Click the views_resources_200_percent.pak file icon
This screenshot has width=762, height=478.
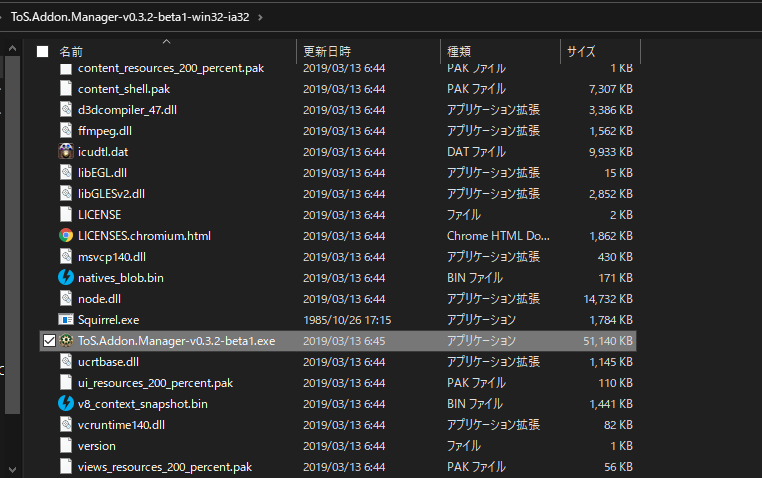pos(66,466)
